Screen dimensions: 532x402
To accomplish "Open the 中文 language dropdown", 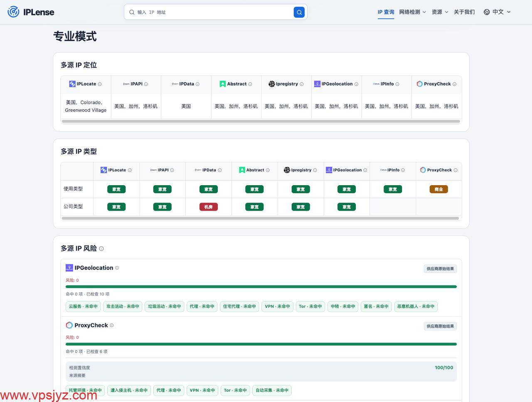I will 497,12.
